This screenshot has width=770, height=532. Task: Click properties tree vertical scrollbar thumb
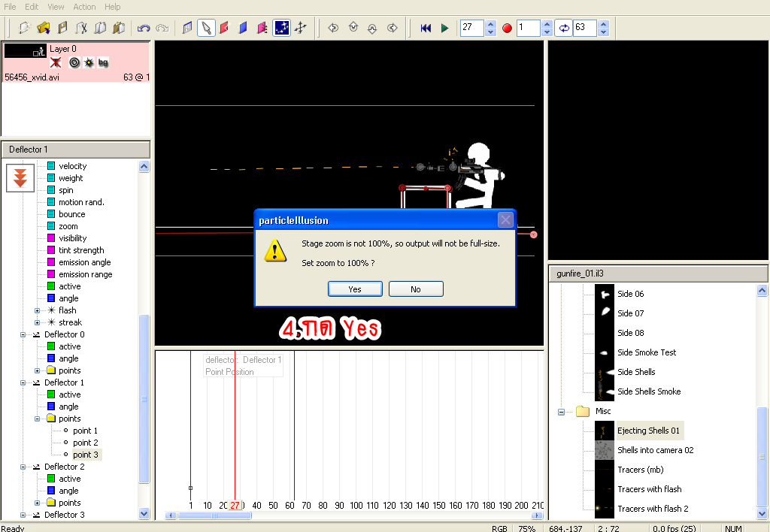click(x=144, y=398)
